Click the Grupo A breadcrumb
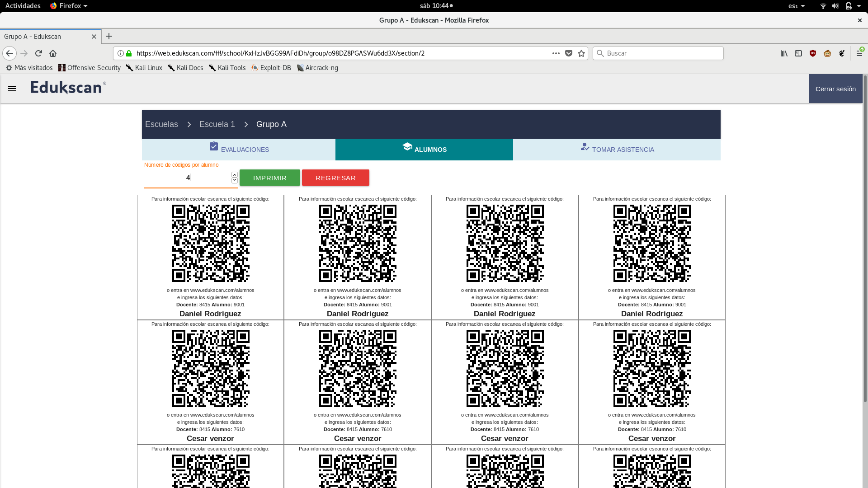 pyautogui.click(x=271, y=124)
